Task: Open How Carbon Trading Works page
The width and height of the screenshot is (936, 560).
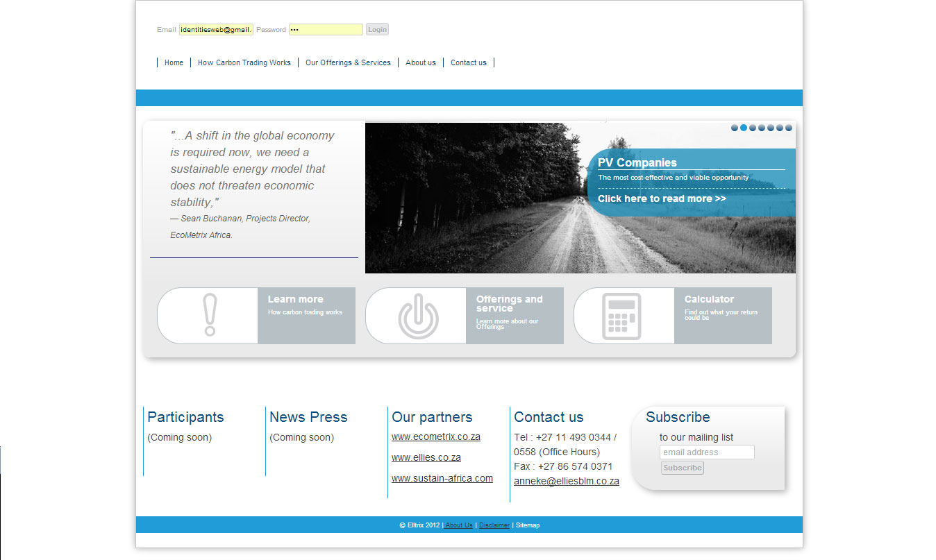Action: pyautogui.click(x=244, y=62)
